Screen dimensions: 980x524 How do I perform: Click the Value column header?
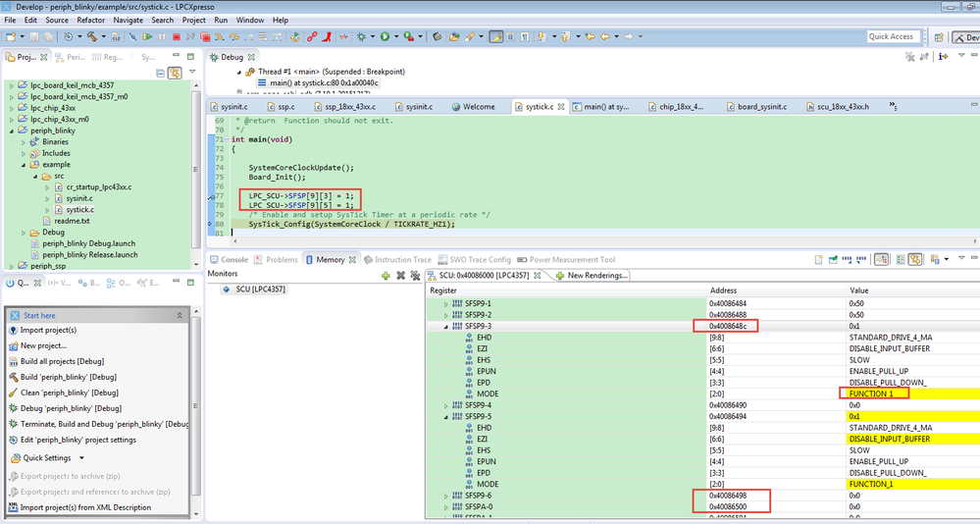click(x=913, y=290)
